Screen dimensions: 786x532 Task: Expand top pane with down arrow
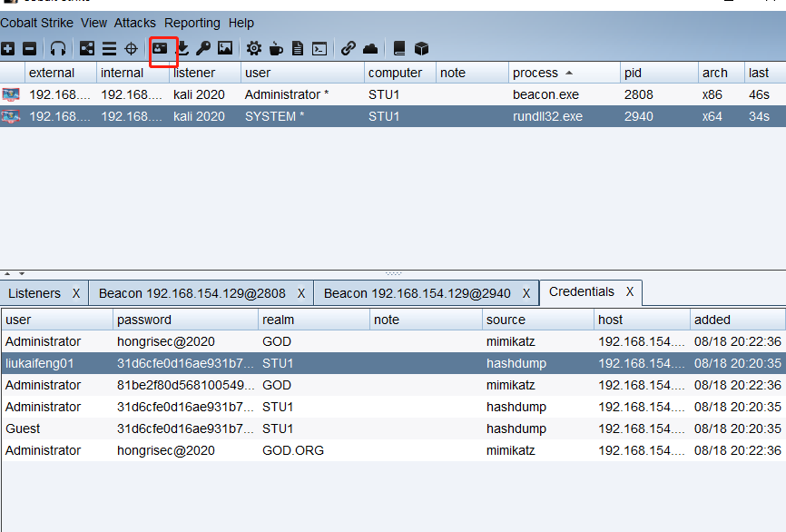(22, 274)
